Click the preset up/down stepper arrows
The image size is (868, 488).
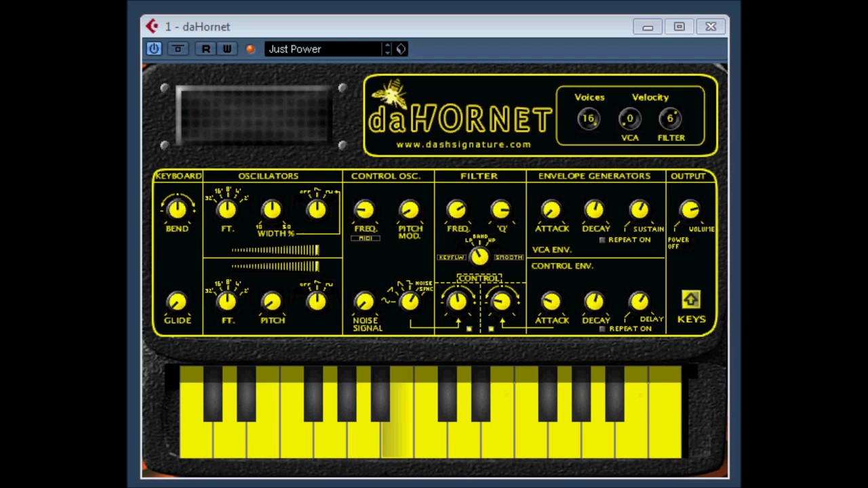(387, 49)
